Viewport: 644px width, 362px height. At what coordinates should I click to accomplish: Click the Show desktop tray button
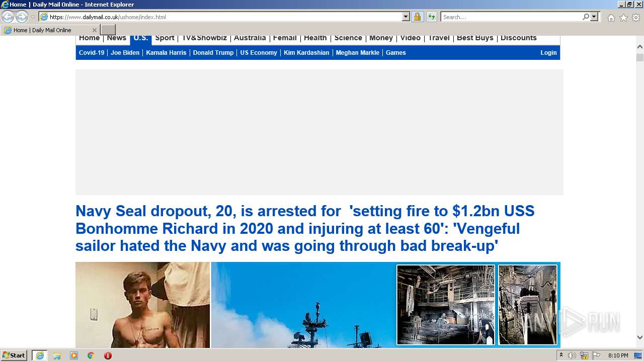coord(638,355)
